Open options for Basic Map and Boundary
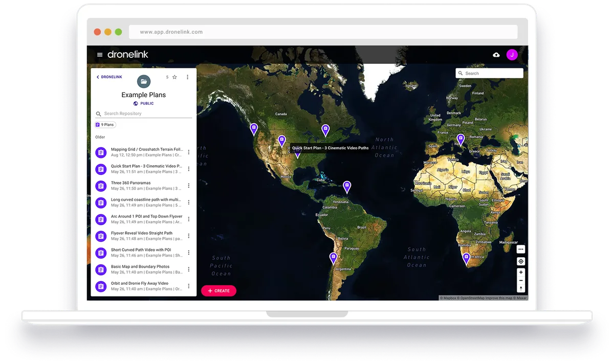 coord(189,269)
